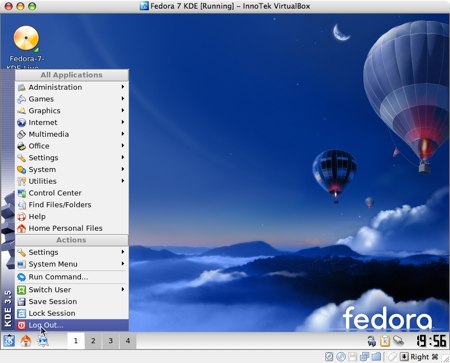Click the Run Command gear icon
450x363 pixels.
tap(22, 277)
